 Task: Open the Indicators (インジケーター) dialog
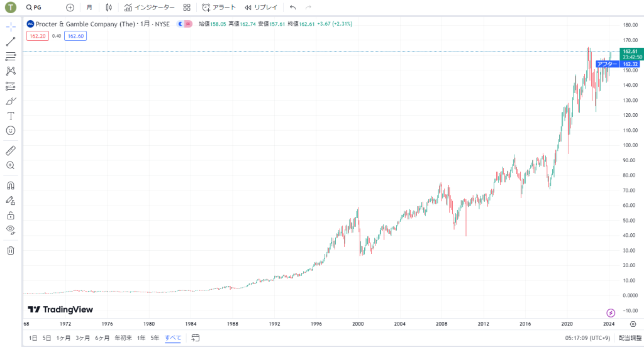tap(150, 8)
